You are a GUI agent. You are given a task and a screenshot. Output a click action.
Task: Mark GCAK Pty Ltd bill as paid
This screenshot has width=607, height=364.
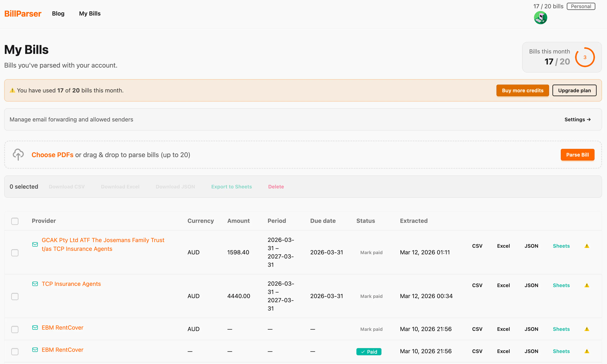coord(371,252)
